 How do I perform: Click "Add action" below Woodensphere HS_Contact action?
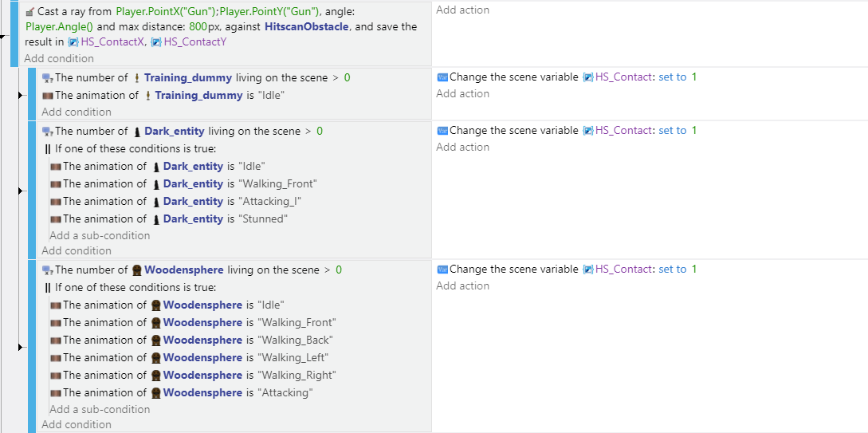462,286
